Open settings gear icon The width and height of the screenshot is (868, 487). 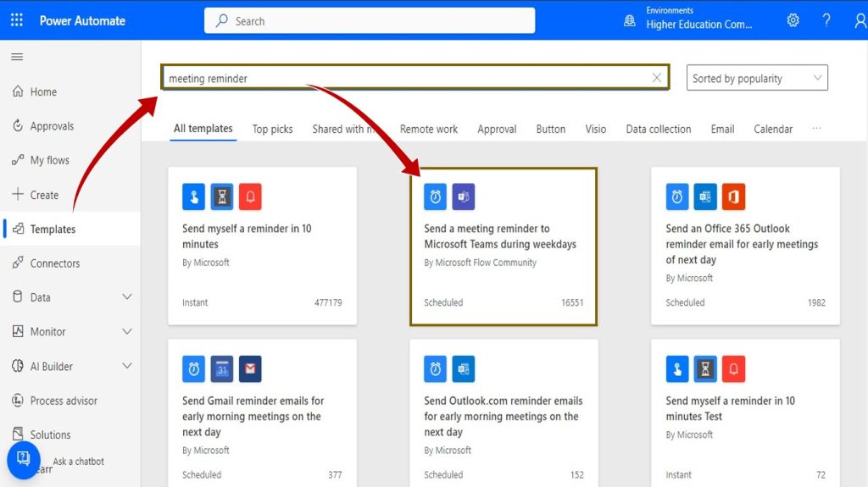pos(793,20)
